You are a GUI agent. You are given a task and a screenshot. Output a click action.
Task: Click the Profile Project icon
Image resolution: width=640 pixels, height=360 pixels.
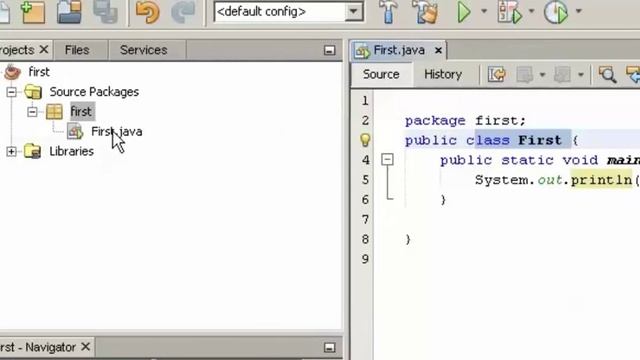556,12
